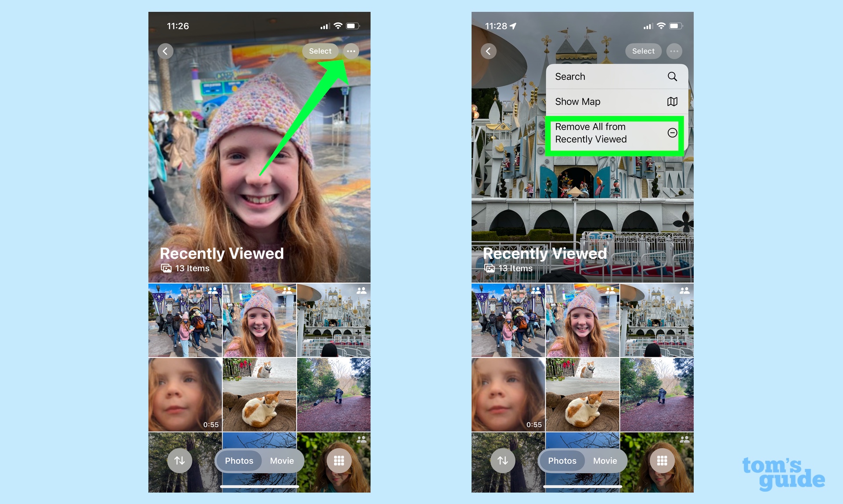
Task: Tap the back arrow navigation icon
Action: coord(167,51)
